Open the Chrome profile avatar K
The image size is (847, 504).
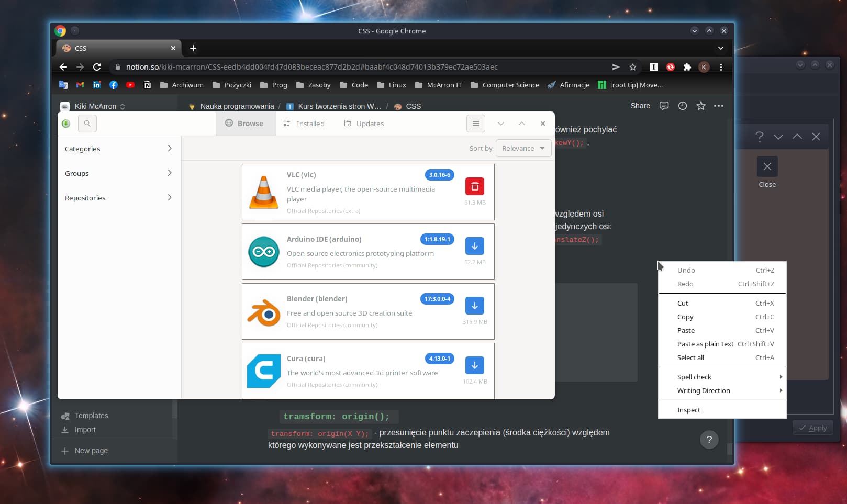click(704, 67)
